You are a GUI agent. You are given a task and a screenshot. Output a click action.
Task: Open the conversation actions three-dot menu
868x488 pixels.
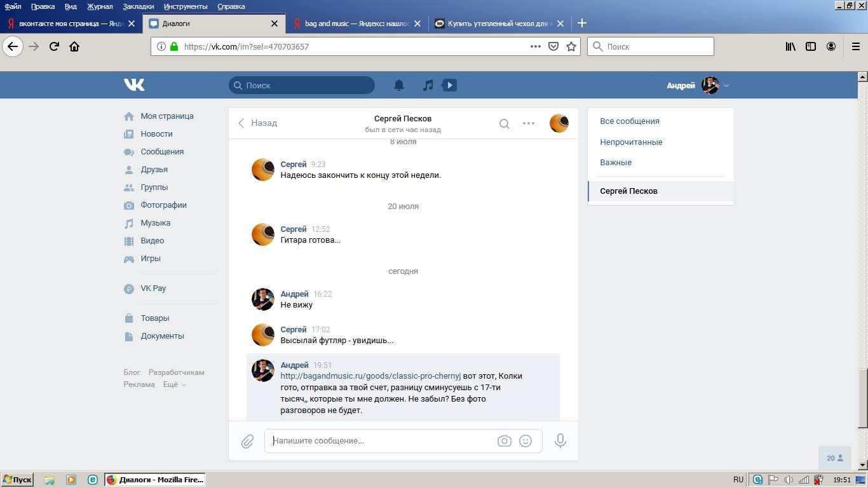(x=529, y=123)
